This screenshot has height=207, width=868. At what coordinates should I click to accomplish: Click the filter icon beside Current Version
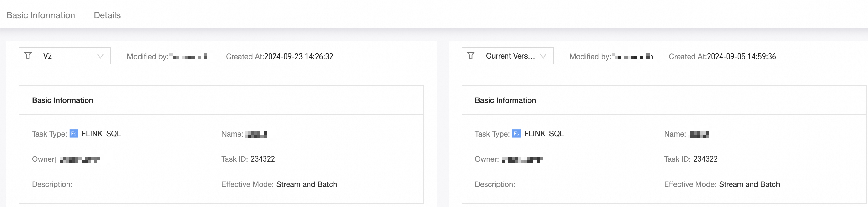(470, 56)
